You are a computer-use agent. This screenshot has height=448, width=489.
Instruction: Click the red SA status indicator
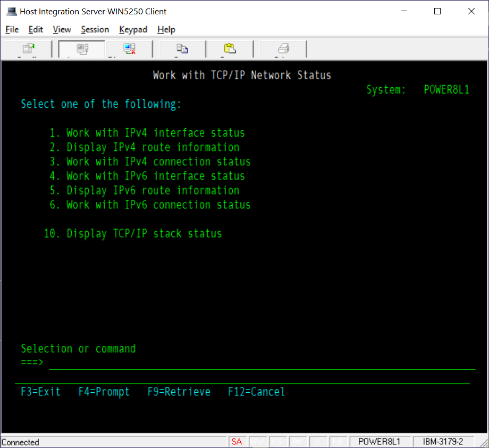pyautogui.click(x=237, y=442)
